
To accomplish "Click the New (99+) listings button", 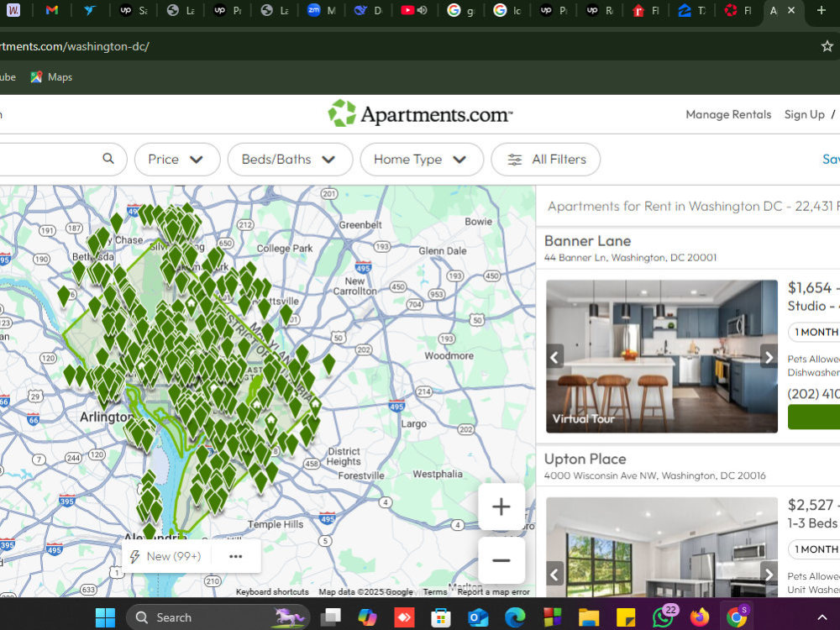I will (166, 556).
